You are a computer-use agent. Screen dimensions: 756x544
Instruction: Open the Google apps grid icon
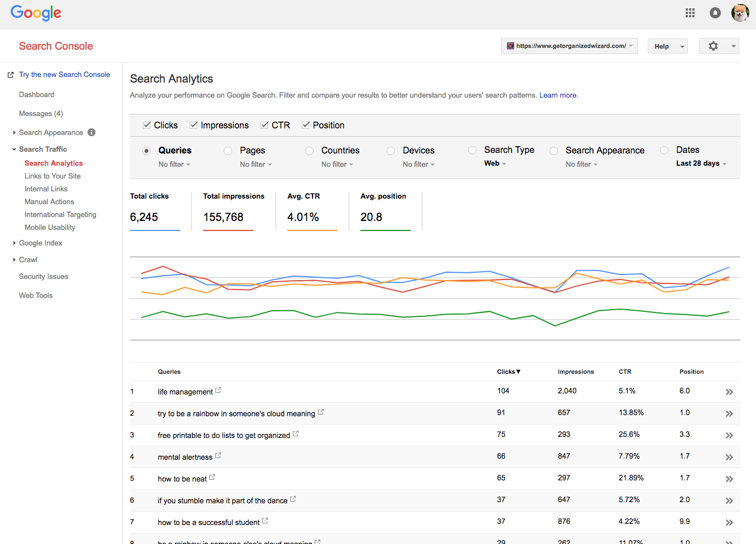pos(690,13)
